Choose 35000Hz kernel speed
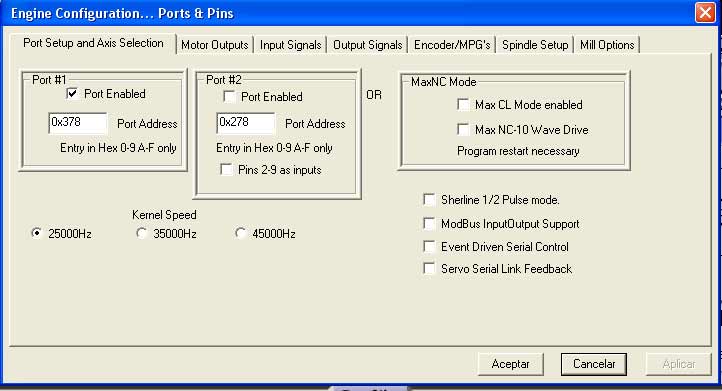This screenshot has width=722, height=391. tap(141, 233)
